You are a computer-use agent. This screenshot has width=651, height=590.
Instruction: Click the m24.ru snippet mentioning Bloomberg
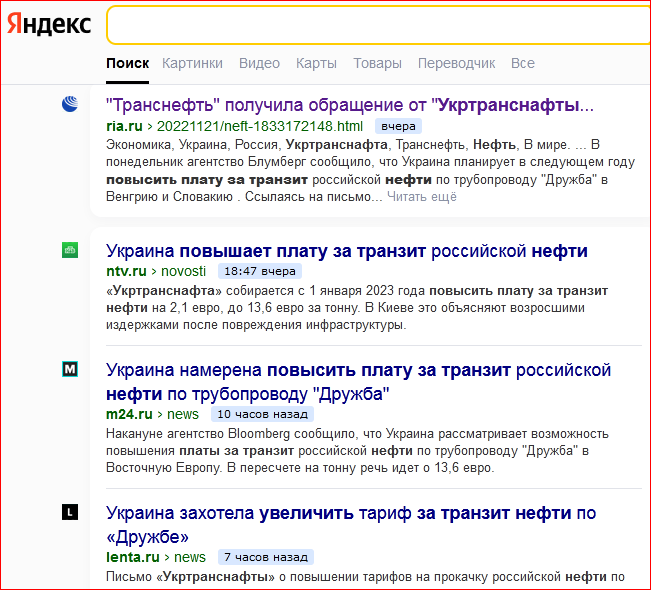[357, 450]
